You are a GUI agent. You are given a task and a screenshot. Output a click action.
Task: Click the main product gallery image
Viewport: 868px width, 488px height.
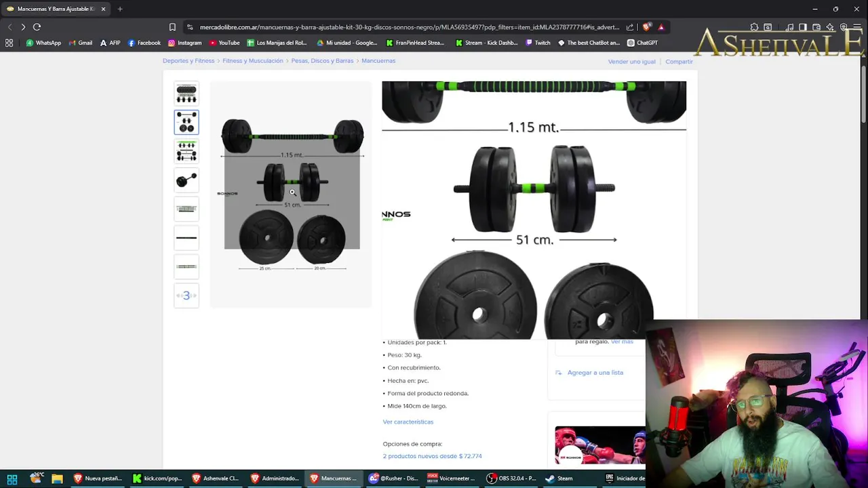pyautogui.click(x=292, y=195)
